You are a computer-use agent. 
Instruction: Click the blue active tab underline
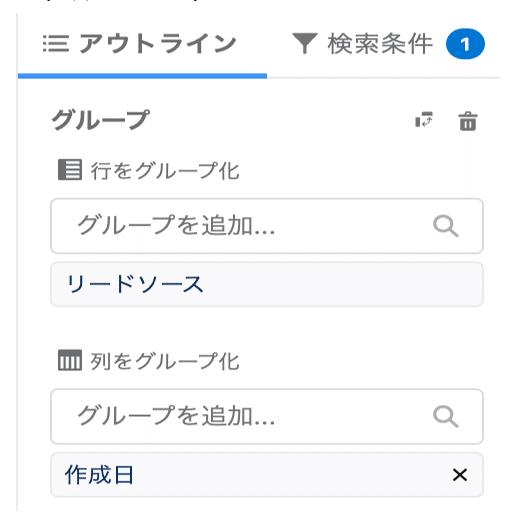pos(142,76)
